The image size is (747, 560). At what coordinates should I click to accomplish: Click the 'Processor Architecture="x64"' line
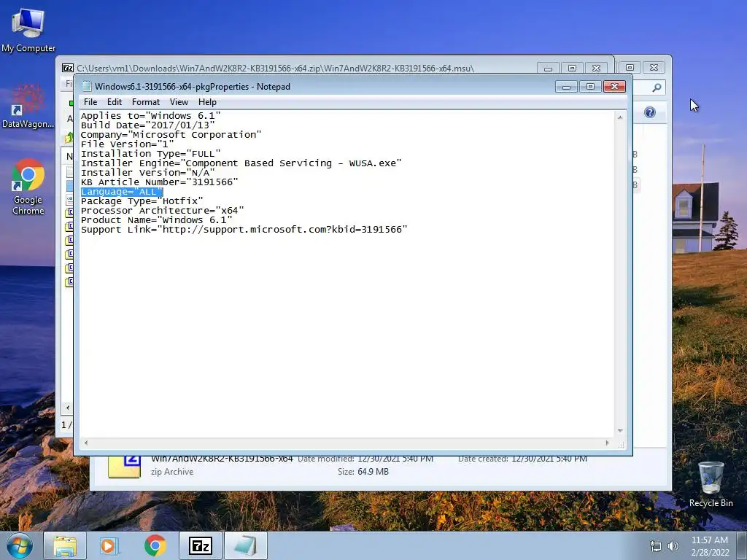point(163,211)
